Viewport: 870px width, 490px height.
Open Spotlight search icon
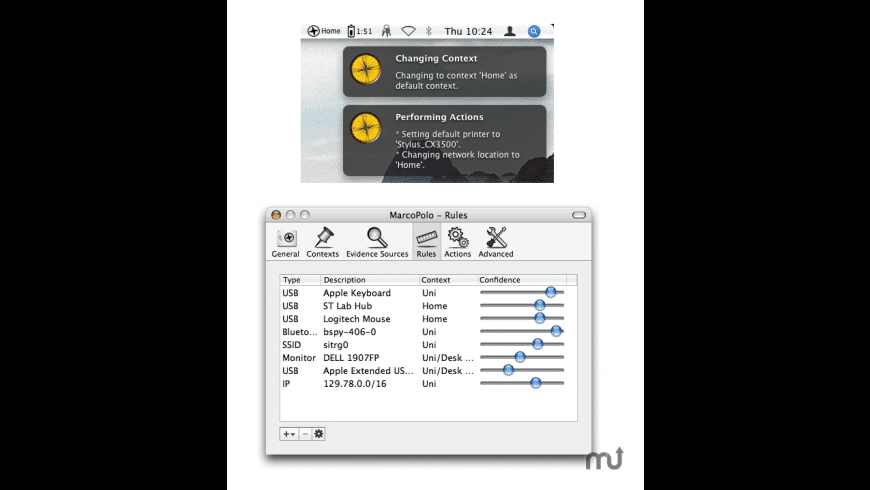coord(534,31)
